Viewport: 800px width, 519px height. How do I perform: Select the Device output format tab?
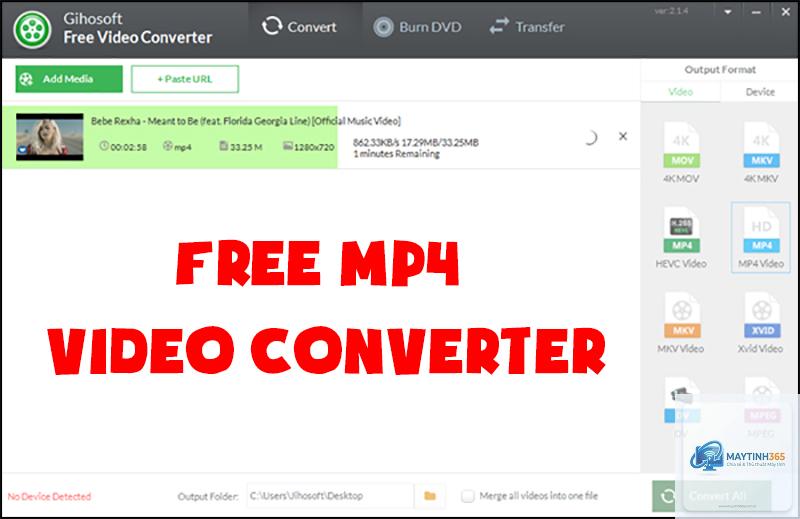[x=760, y=92]
